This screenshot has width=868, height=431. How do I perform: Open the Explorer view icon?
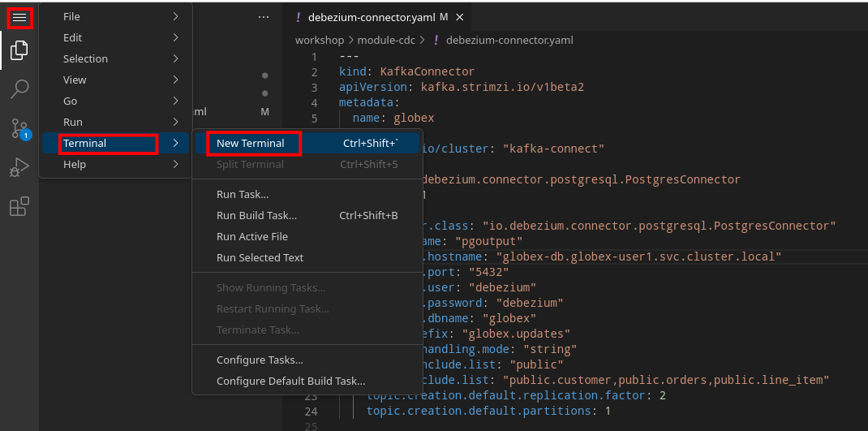tap(19, 50)
